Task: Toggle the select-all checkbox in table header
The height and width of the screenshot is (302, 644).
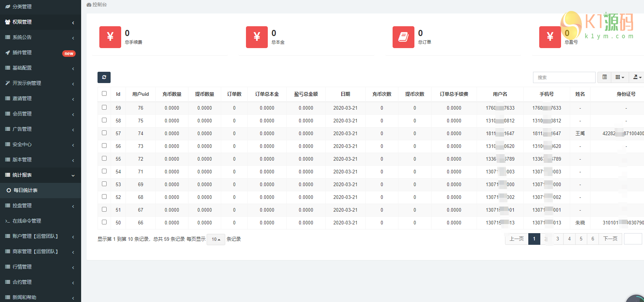Action: [x=104, y=94]
